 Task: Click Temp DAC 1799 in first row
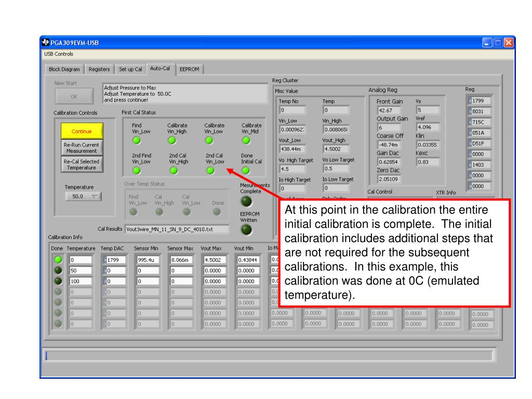(x=115, y=260)
